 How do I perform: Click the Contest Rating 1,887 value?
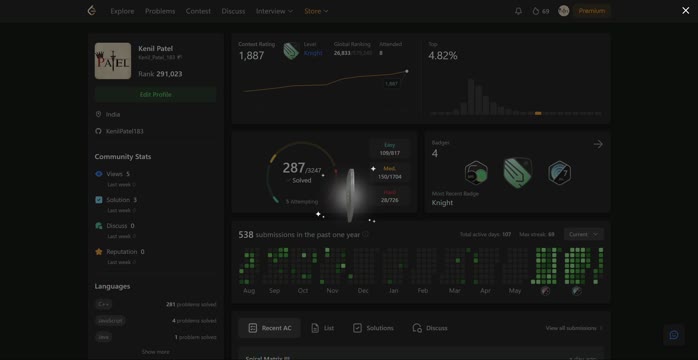point(252,56)
